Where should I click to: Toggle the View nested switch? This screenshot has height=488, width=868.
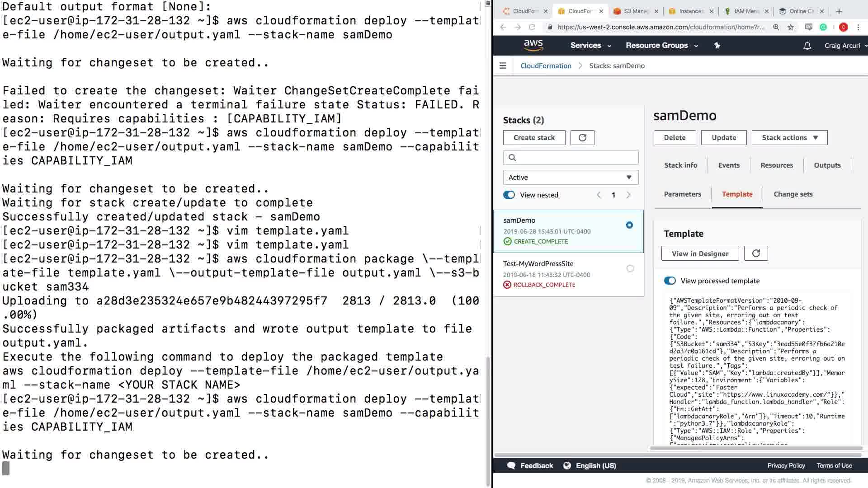tap(509, 195)
